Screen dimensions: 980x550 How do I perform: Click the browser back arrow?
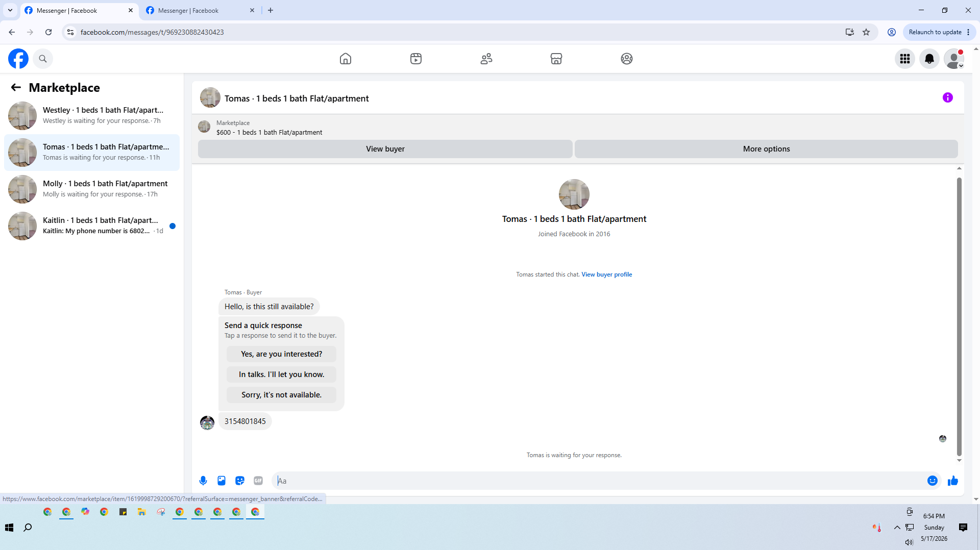tap(12, 32)
